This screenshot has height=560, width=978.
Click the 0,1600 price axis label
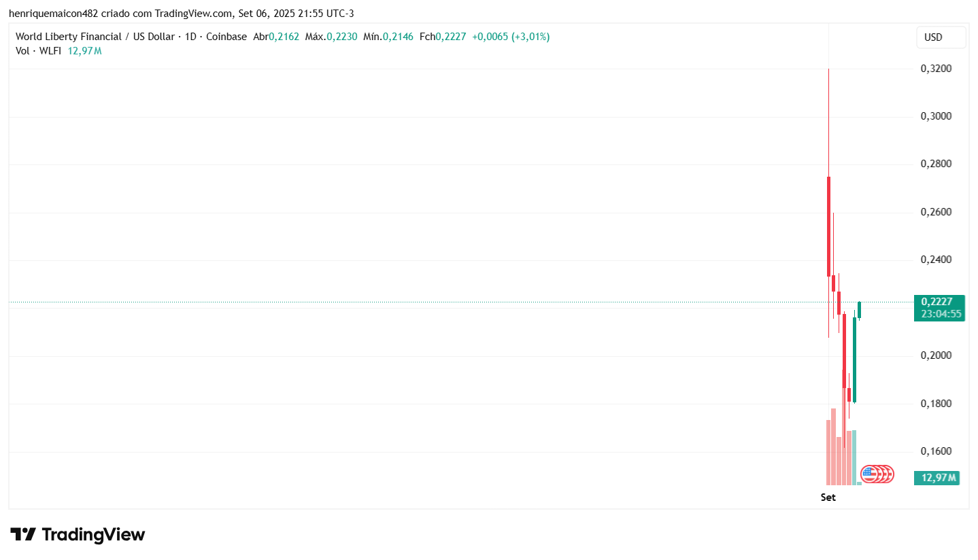(x=937, y=451)
